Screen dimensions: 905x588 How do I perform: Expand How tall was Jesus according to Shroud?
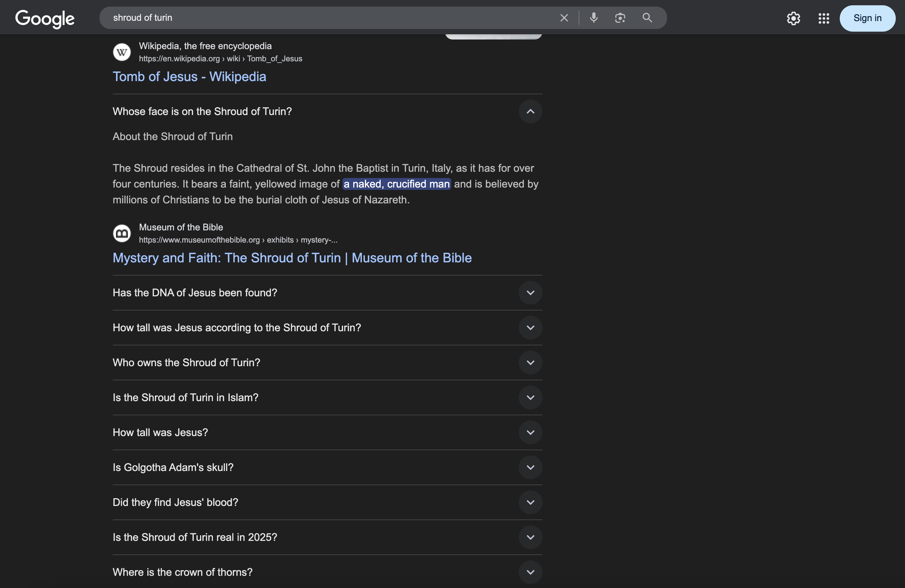point(530,328)
